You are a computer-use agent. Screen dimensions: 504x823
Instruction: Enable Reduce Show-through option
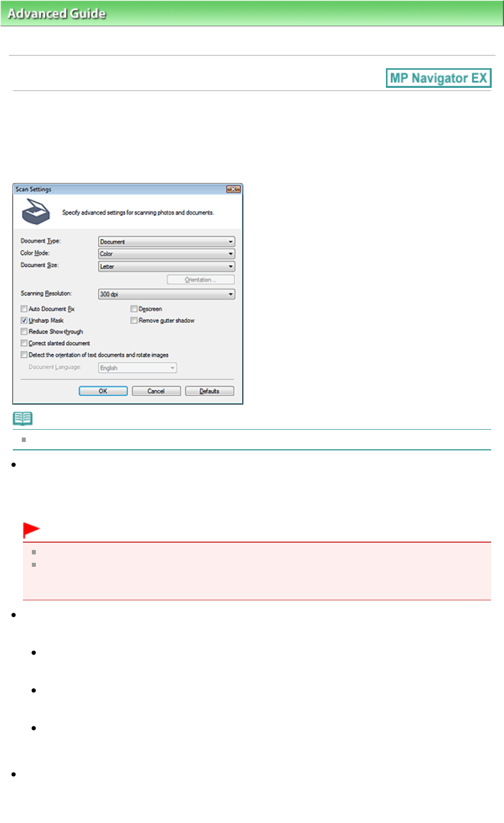(24, 332)
